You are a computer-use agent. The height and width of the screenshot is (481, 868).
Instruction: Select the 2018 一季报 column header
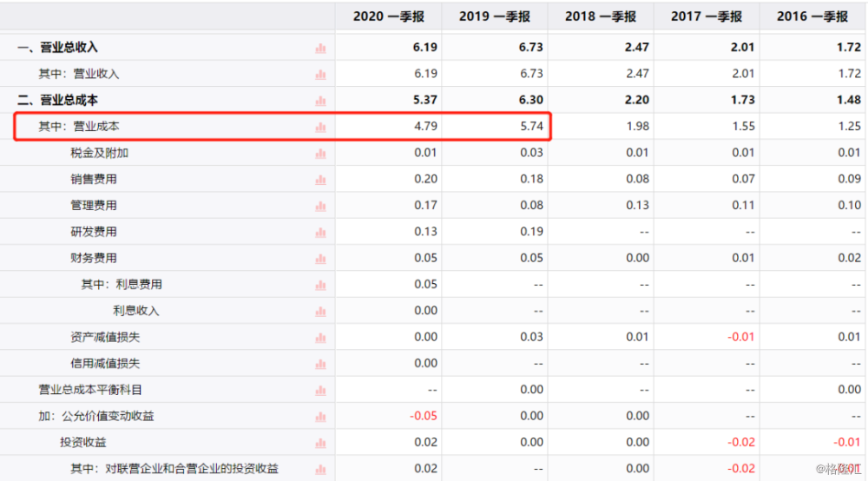pyautogui.click(x=600, y=16)
